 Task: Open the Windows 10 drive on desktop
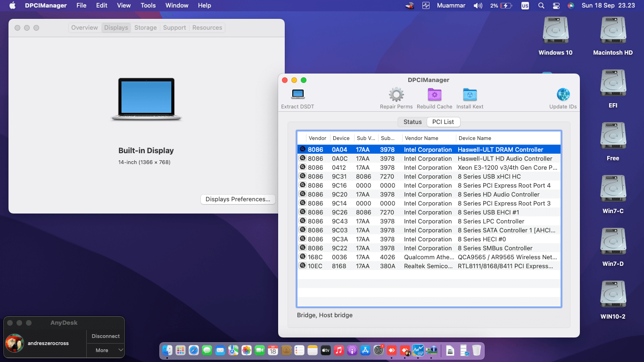tap(555, 31)
